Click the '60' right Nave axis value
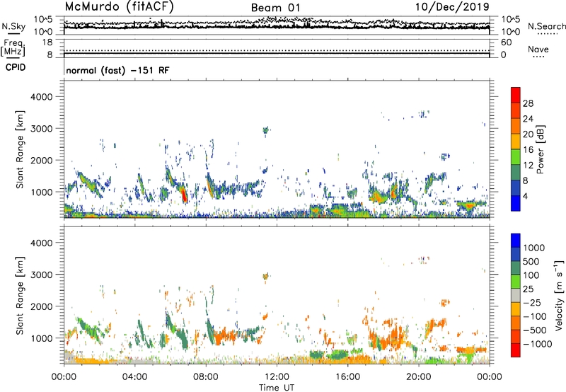The image size is (566, 392). click(x=506, y=42)
